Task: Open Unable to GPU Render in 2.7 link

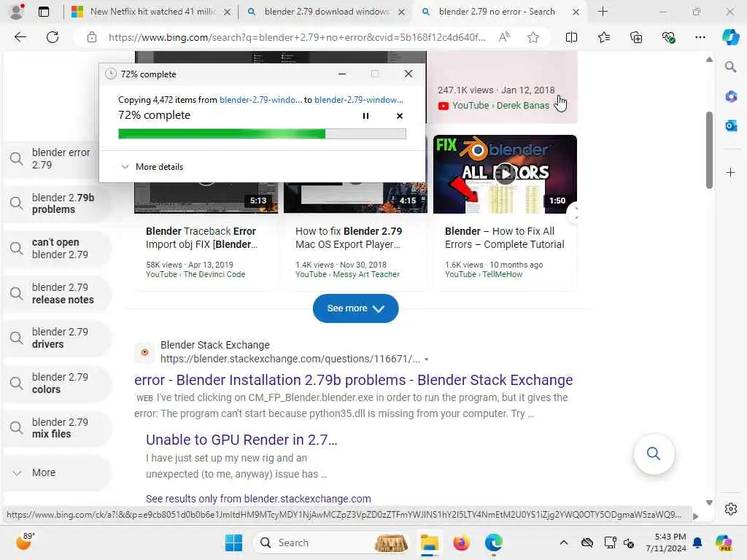Action: [x=241, y=440]
